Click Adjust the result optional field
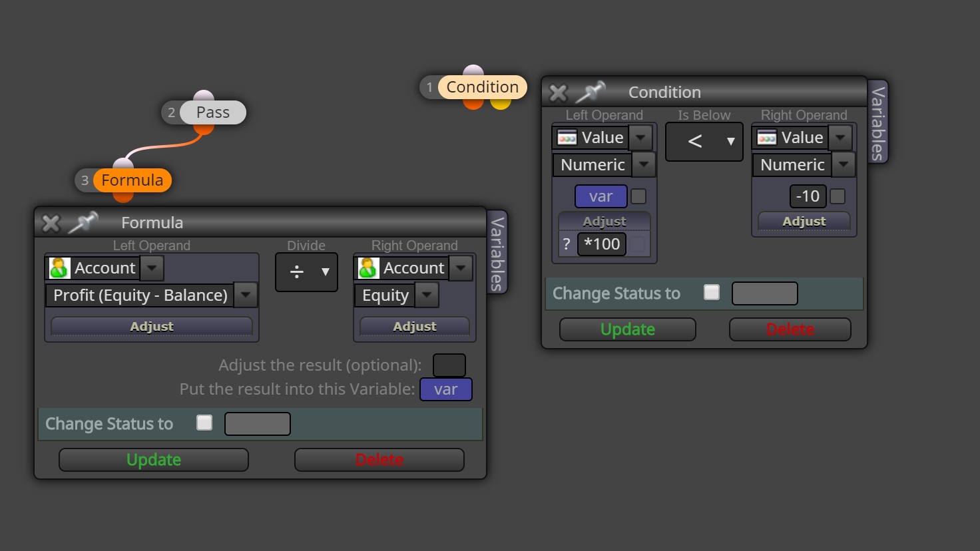This screenshot has width=980, height=551. (x=449, y=365)
